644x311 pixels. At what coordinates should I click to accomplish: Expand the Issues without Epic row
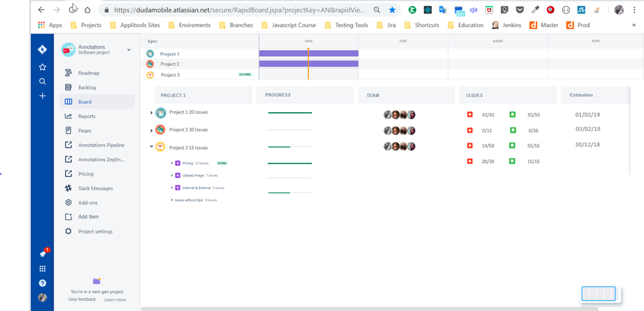click(x=171, y=200)
